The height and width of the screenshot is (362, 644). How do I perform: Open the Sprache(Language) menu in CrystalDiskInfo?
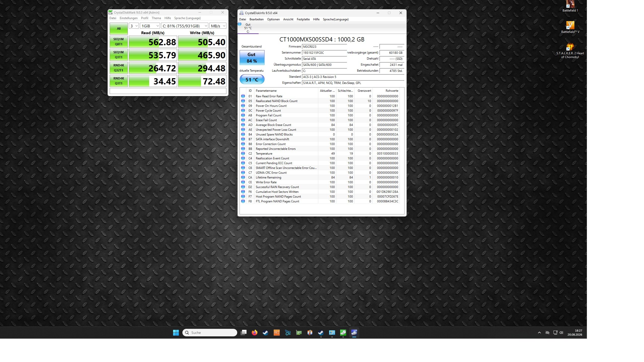click(x=336, y=19)
